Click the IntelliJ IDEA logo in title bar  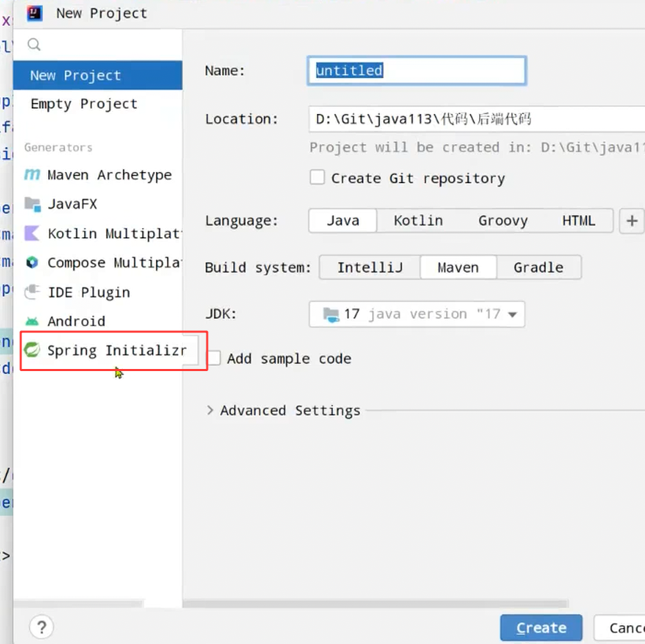point(35,13)
